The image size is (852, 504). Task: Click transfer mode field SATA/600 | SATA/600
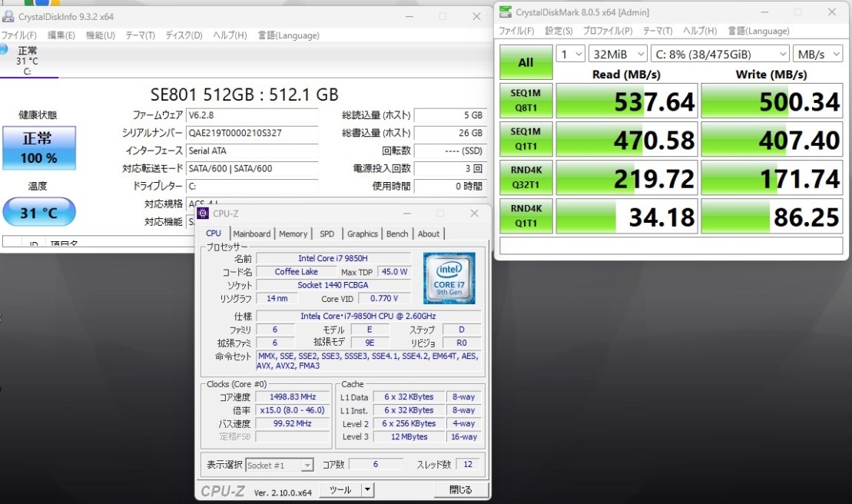pyautogui.click(x=252, y=169)
